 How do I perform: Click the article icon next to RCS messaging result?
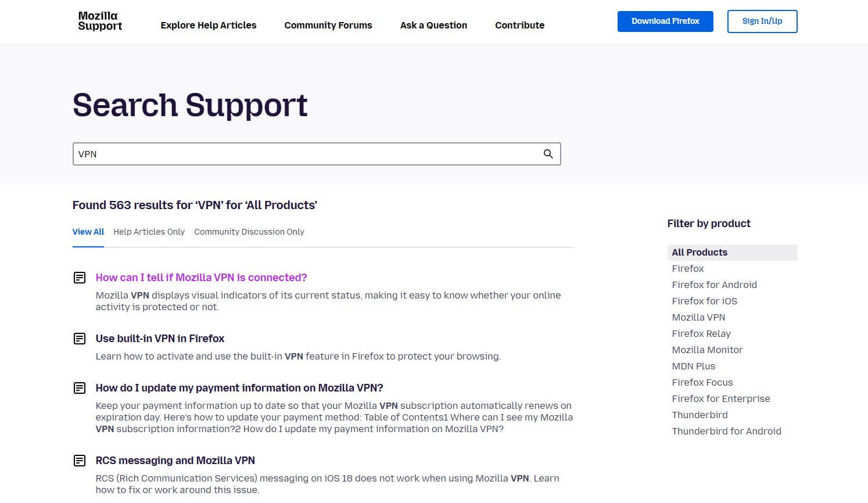(x=79, y=461)
